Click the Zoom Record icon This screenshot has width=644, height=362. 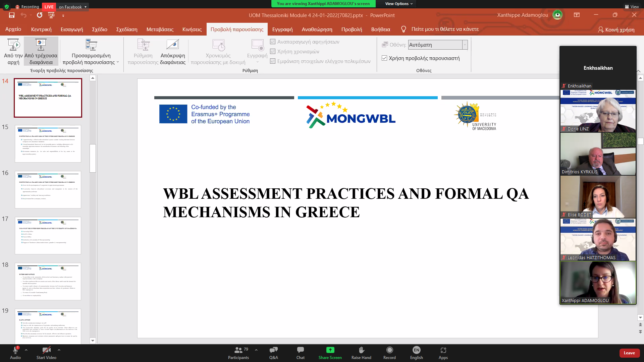[389, 350]
